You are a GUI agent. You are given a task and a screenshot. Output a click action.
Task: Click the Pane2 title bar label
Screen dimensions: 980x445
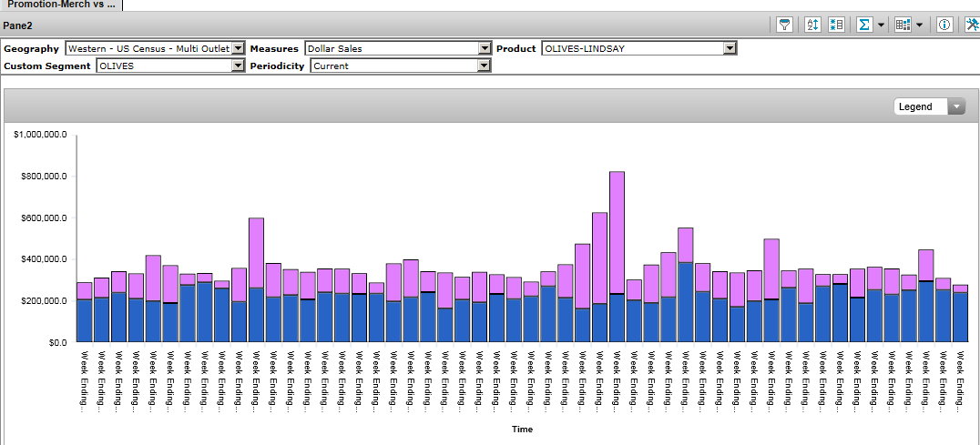click(19, 25)
